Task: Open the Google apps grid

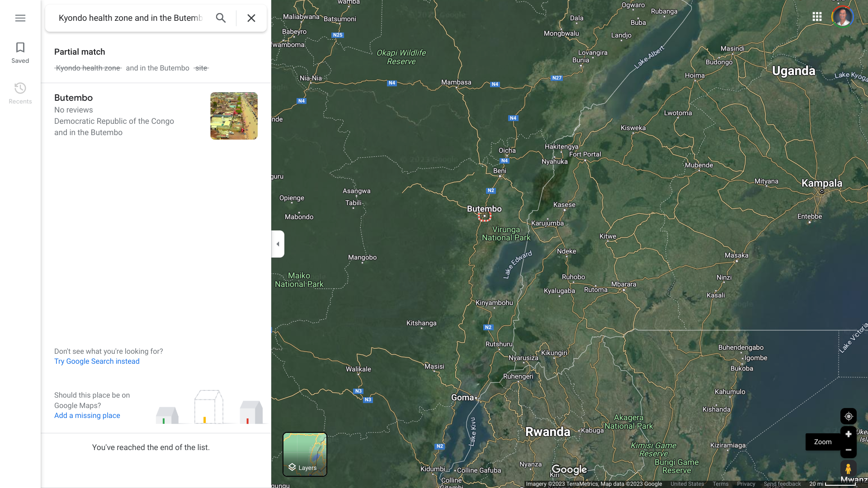Action: tap(817, 17)
